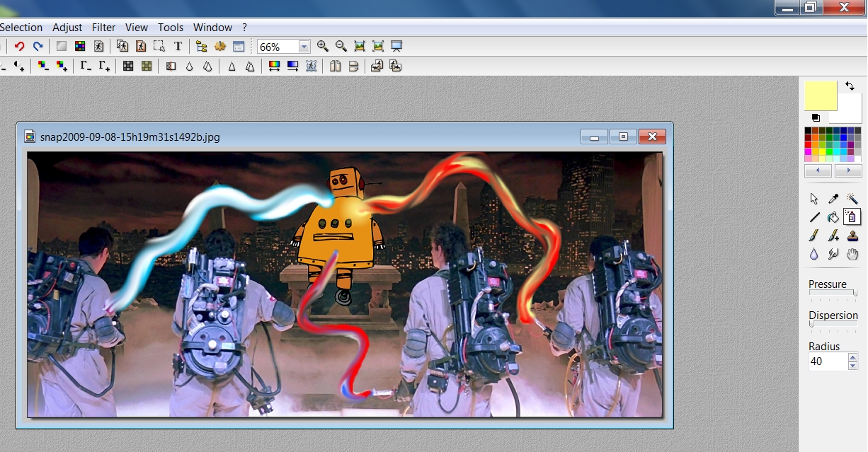868x452 pixels.
Task: Click the Original size zoom icon
Action: 360,46
